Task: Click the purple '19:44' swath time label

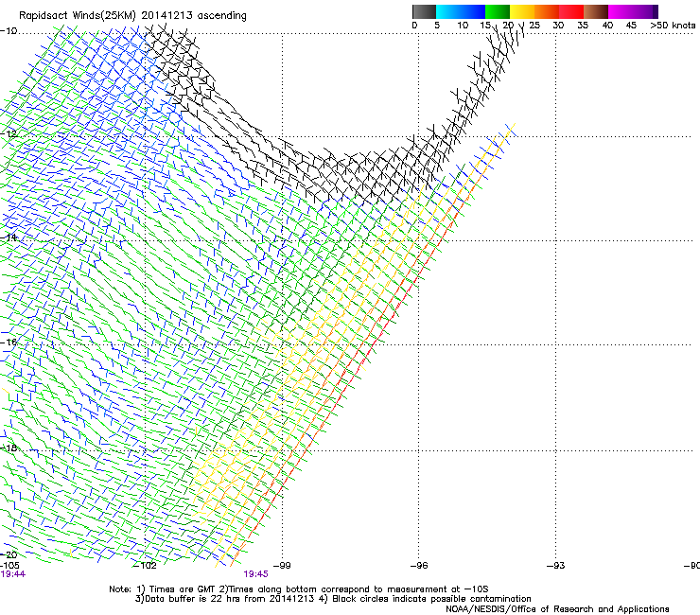Action: coord(13,574)
